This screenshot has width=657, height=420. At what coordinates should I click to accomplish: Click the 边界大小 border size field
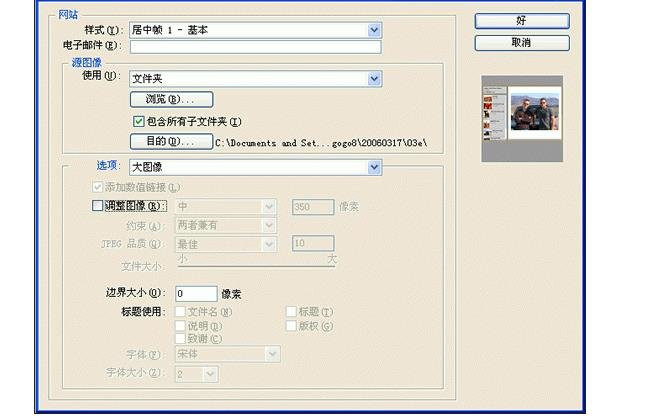196,294
